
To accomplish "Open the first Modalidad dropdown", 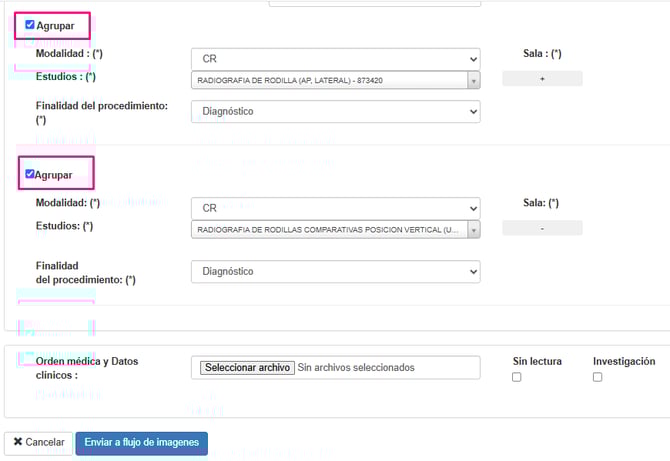I will tap(335, 59).
